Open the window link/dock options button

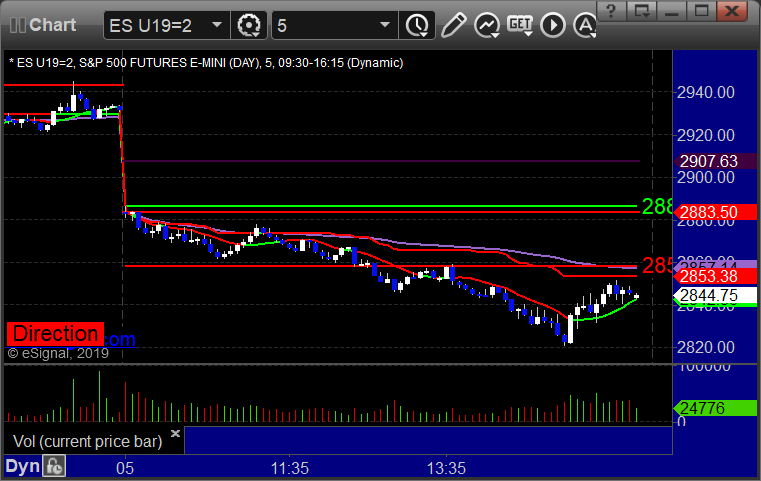point(644,12)
